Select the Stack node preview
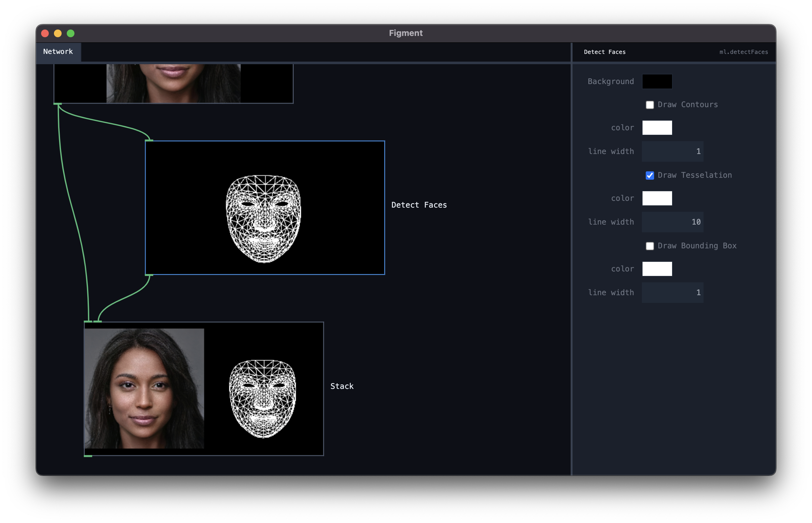 [204, 389]
